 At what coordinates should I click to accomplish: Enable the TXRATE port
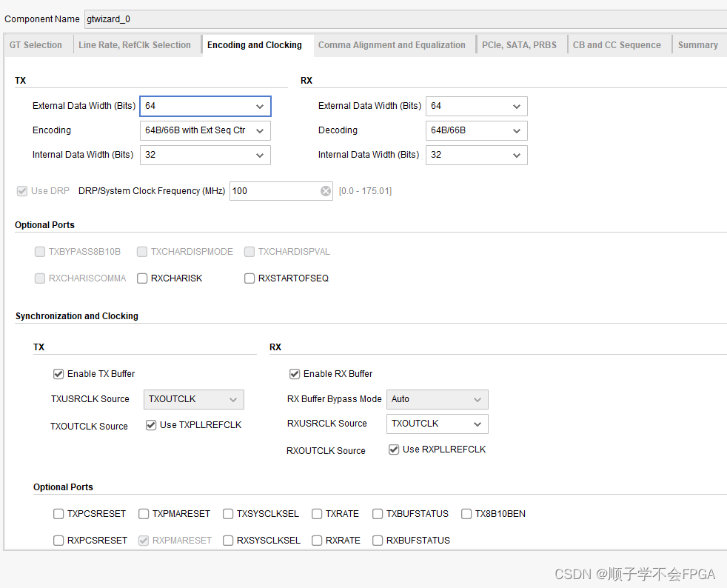coord(317,514)
